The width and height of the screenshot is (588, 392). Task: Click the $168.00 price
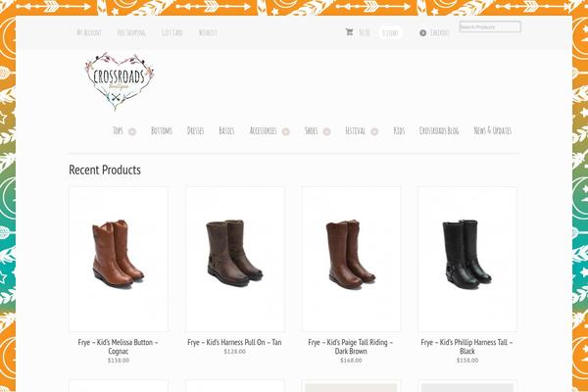[x=351, y=360]
